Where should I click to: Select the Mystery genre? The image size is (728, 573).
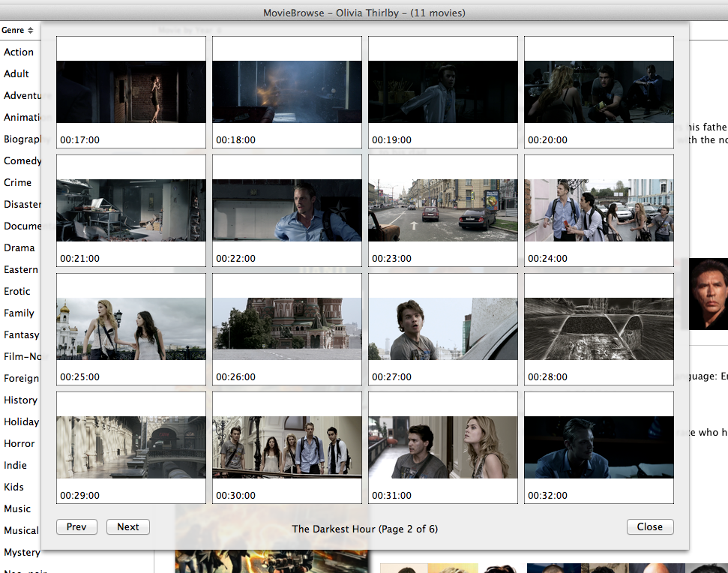coord(22,553)
